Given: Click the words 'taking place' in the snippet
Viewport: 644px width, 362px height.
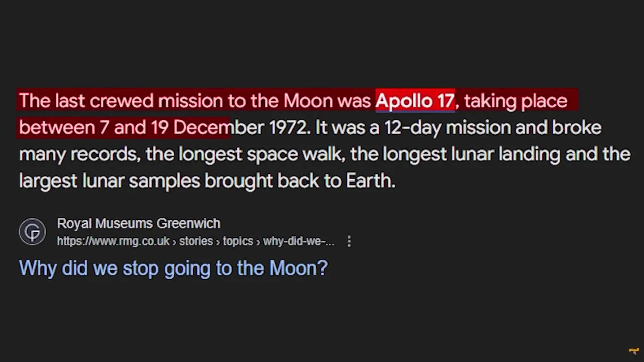Looking at the screenshot, I should [516, 101].
